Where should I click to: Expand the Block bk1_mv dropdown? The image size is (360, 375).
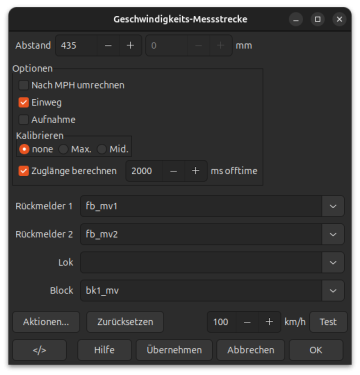pos(333,290)
